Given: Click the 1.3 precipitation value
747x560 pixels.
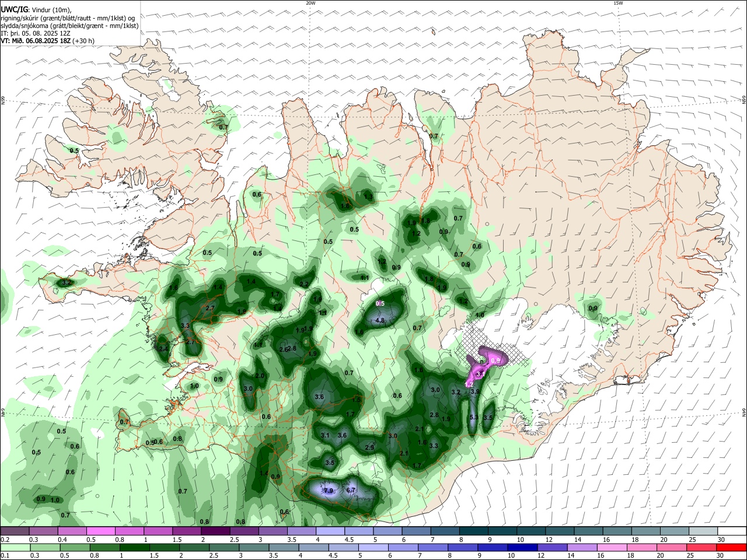Looking at the screenshot, I should (368, 197).
